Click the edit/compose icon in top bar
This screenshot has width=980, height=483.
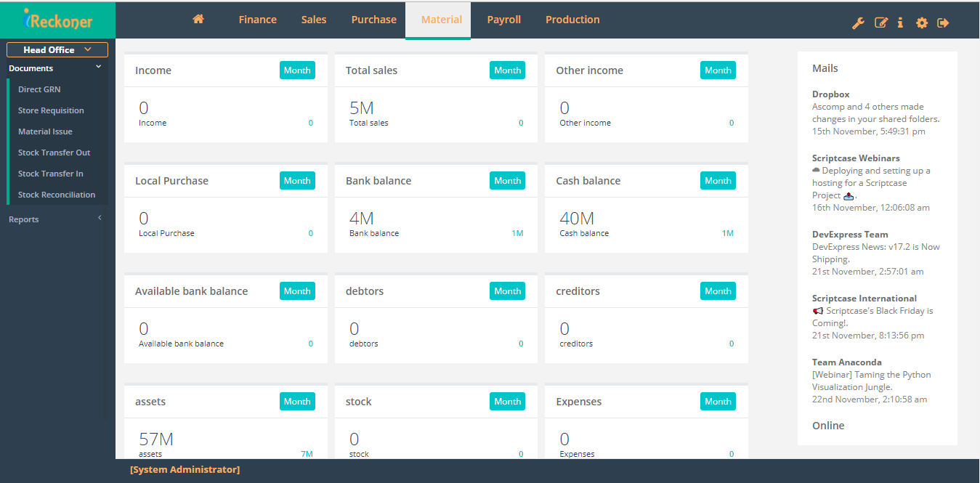coord(880,23)
